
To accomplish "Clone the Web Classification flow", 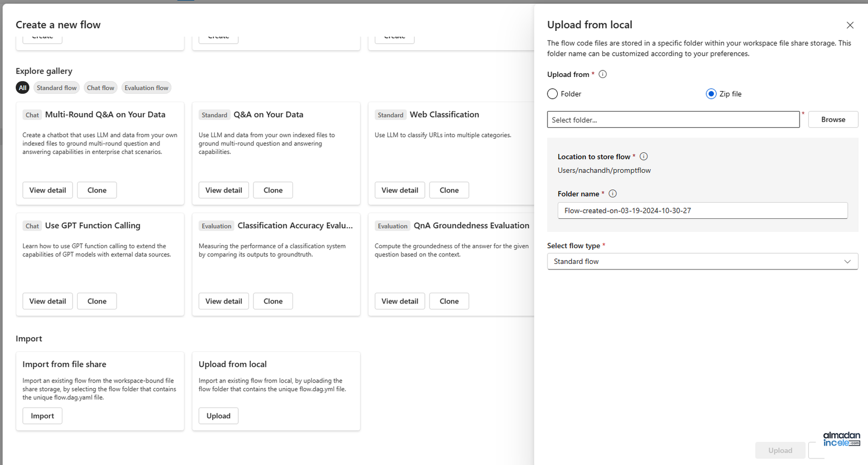I will (x=449, y=190).
